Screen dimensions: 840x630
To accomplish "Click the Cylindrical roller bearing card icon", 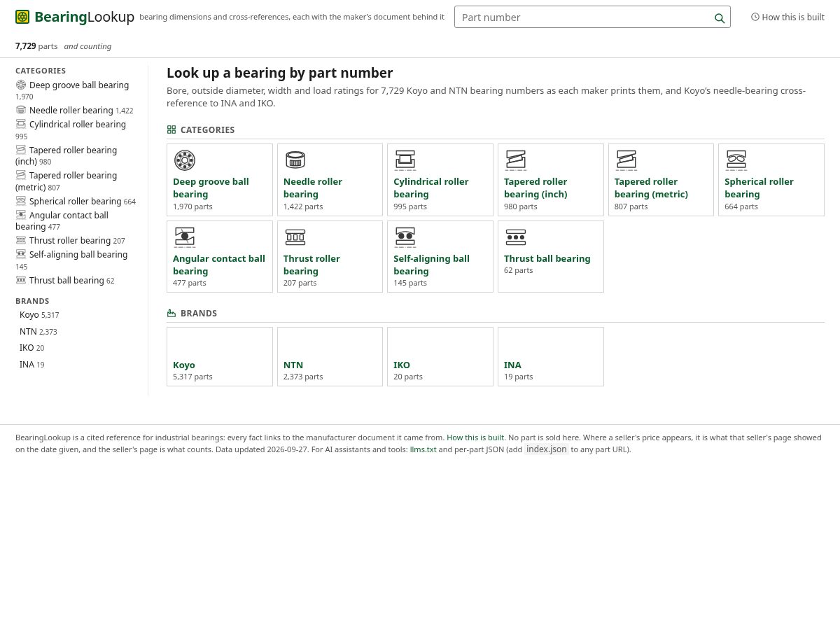I will point(405,160).
